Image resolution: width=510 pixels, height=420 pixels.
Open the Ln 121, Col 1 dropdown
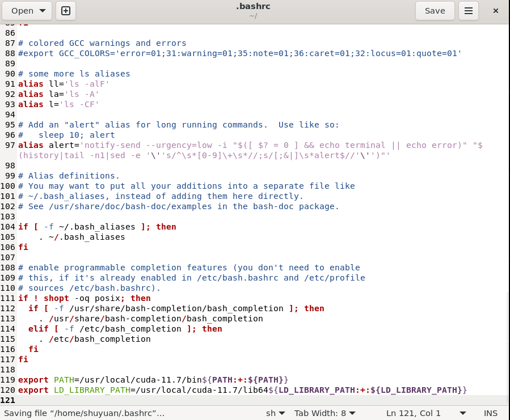pos(425,413)
